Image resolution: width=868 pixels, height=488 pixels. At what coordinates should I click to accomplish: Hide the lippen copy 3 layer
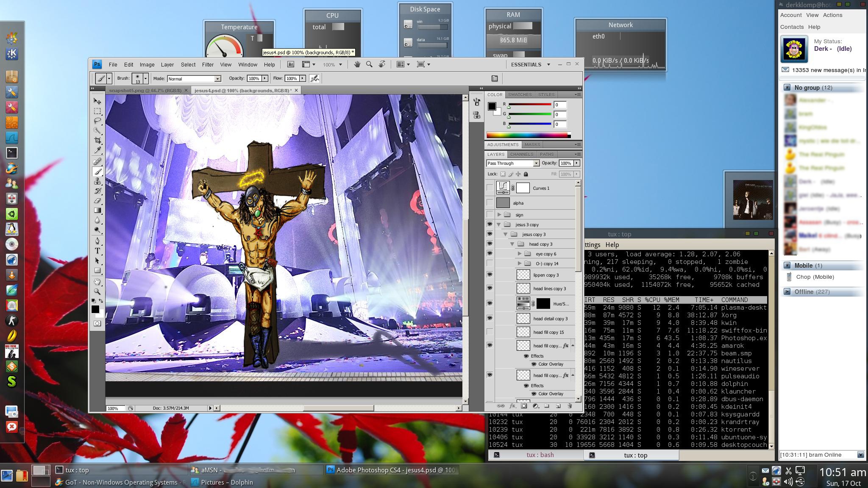490,275
